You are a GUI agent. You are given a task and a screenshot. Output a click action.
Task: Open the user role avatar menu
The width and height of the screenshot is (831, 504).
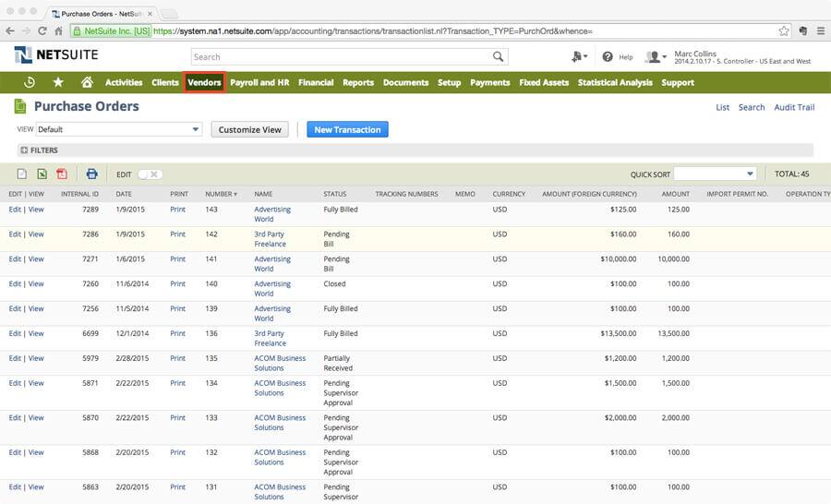point(656,56)
